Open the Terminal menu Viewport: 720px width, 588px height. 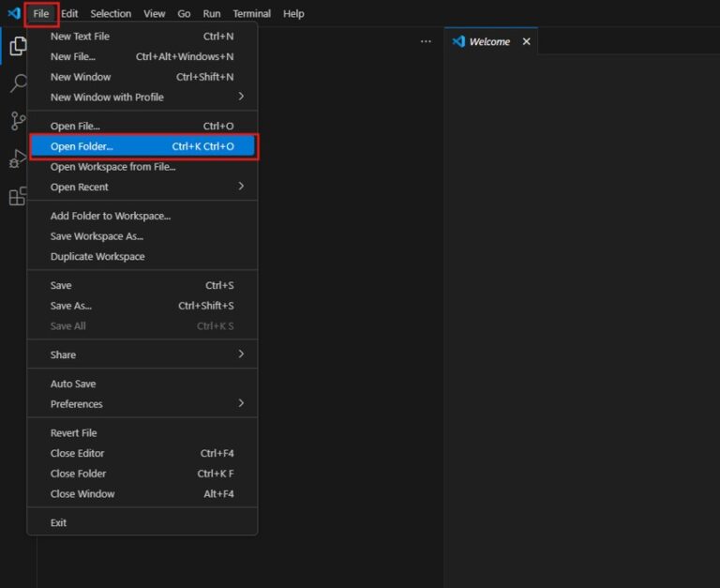251,14
